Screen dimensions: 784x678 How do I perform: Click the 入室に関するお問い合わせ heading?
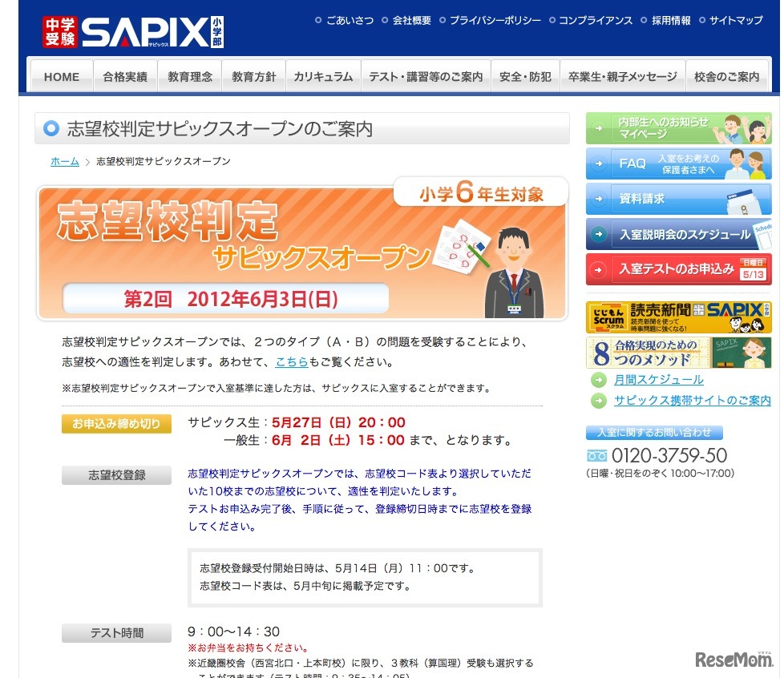654,433
